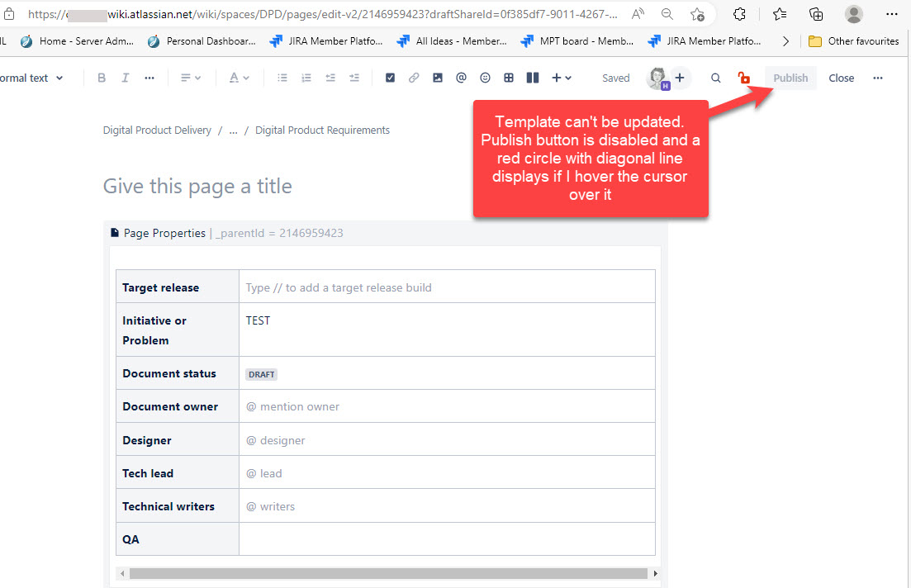Viewport: 911px width, 588px height.
Task: Click the Target release value cell
Action: coord(447,287)
